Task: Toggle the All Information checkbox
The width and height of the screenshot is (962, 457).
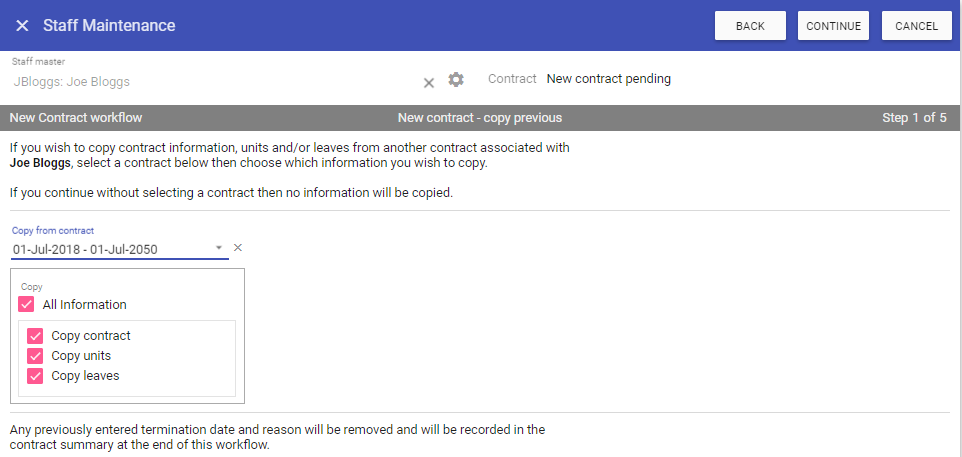Action: [x=27, y=304]
